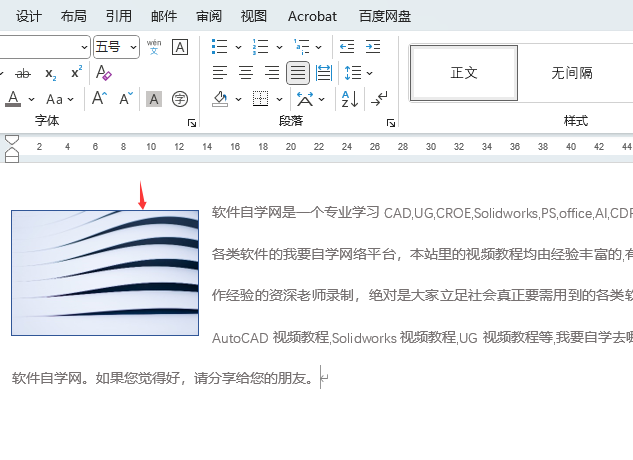633x460 pixels.
Task: Click text line starting 软件自学网是一个专业学习
Action: click(422, 212)
